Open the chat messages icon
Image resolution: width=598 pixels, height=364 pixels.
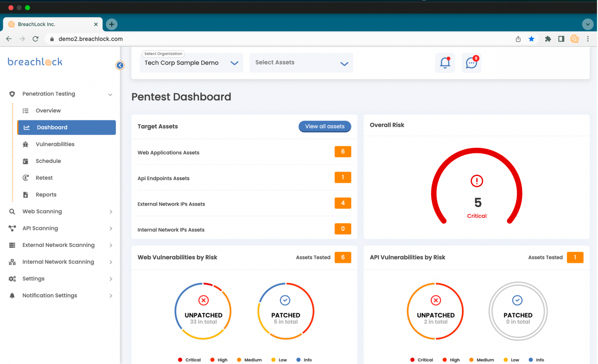[x=471, y=63]
